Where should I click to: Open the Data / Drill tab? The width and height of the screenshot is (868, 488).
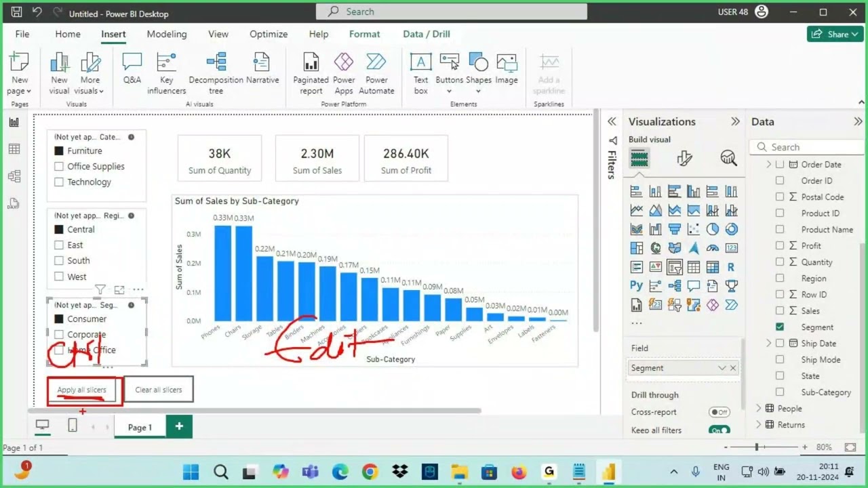pyautogui.click(x=427, y=34)
